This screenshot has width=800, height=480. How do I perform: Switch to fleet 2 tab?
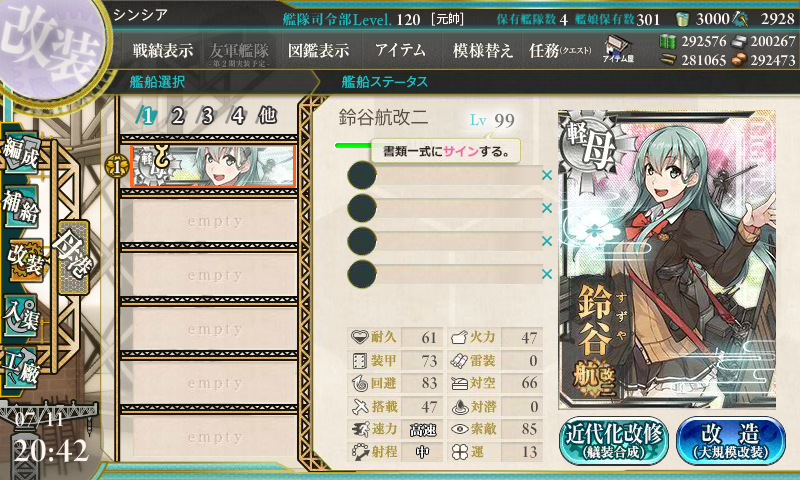(178, 116)
